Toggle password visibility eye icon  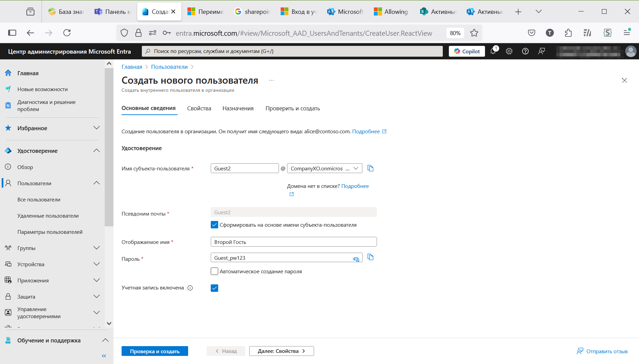[356, 259]
